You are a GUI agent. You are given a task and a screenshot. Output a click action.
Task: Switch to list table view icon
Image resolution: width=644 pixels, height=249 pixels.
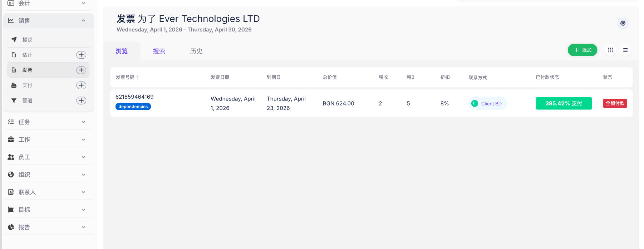point(625,50)
